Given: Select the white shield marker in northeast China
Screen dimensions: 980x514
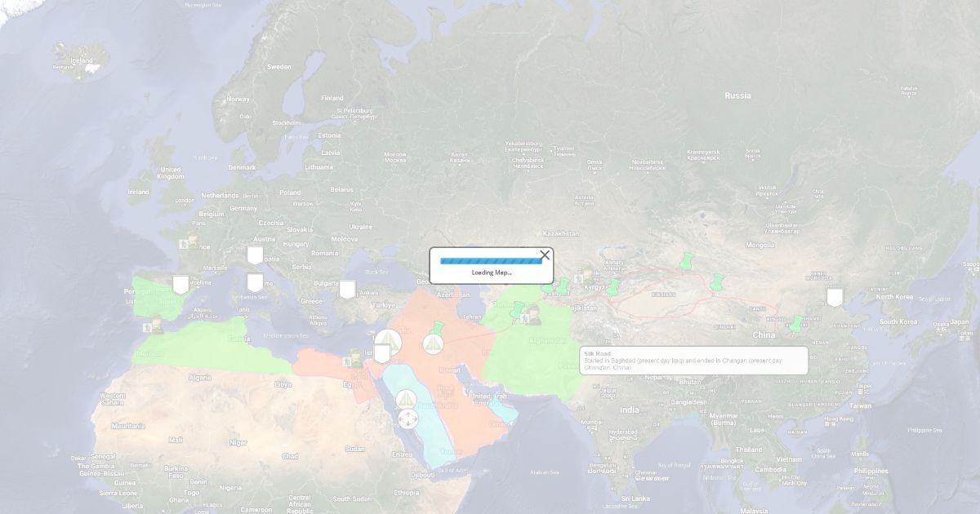Looking at the screenshot, I should [834, 297].
